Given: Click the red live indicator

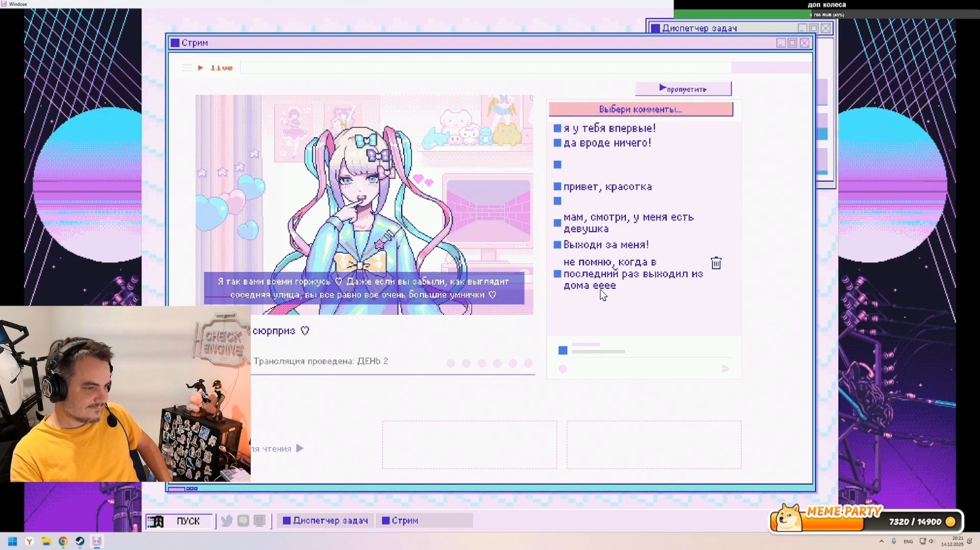Looking at the screenshot, I should coord(215,68).
